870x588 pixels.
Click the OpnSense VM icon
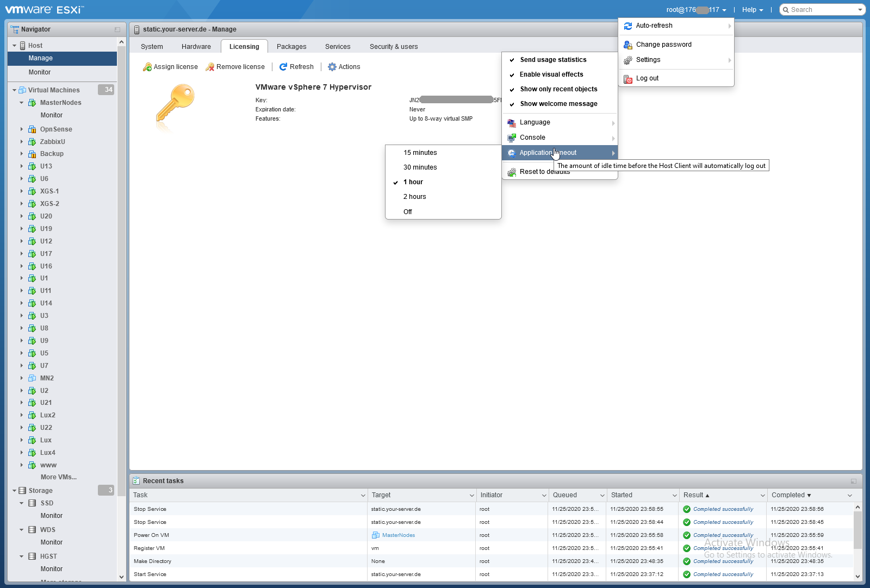tap(32, 129)
